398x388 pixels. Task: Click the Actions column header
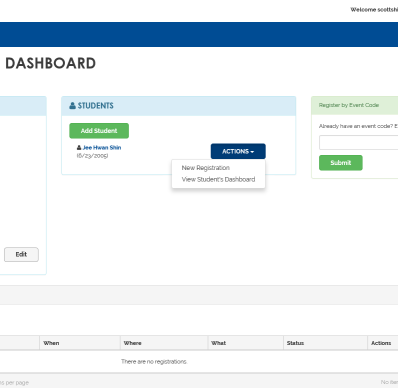pos(381,343)
